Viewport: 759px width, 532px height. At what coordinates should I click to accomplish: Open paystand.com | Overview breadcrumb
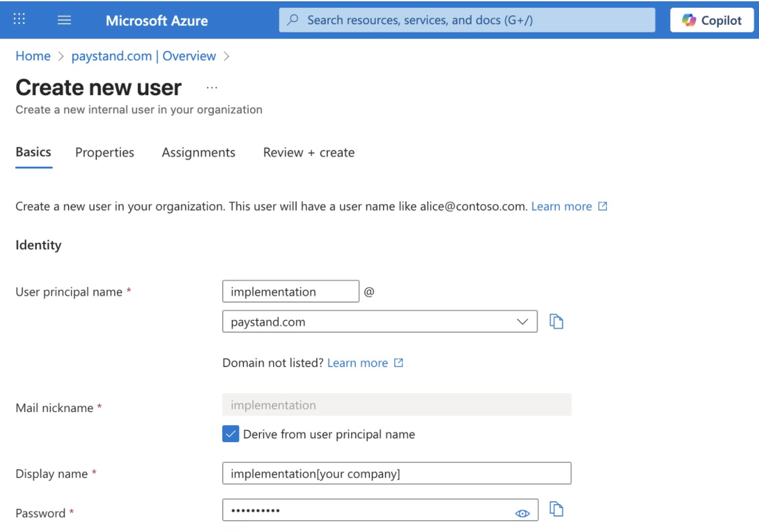tap(144, 56)
